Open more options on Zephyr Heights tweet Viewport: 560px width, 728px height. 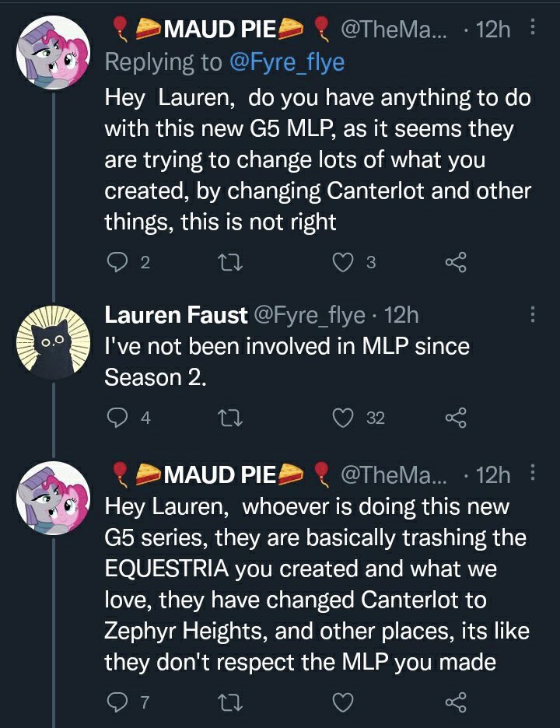[533, 472]
